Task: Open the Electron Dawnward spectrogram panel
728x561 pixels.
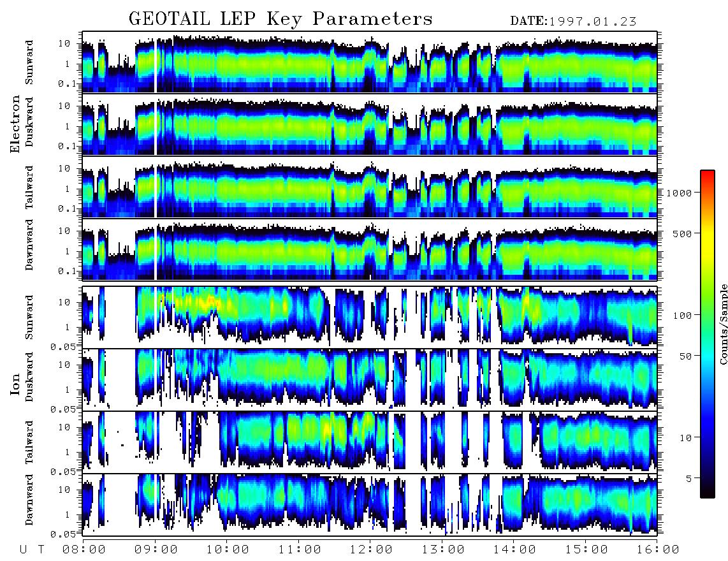Action: coord(370,249)
